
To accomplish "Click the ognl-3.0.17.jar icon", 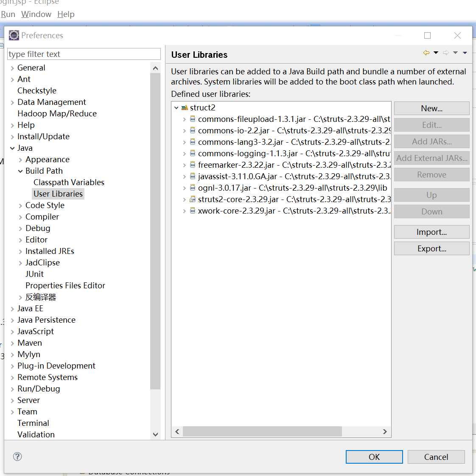I will [x=193, y=188].
